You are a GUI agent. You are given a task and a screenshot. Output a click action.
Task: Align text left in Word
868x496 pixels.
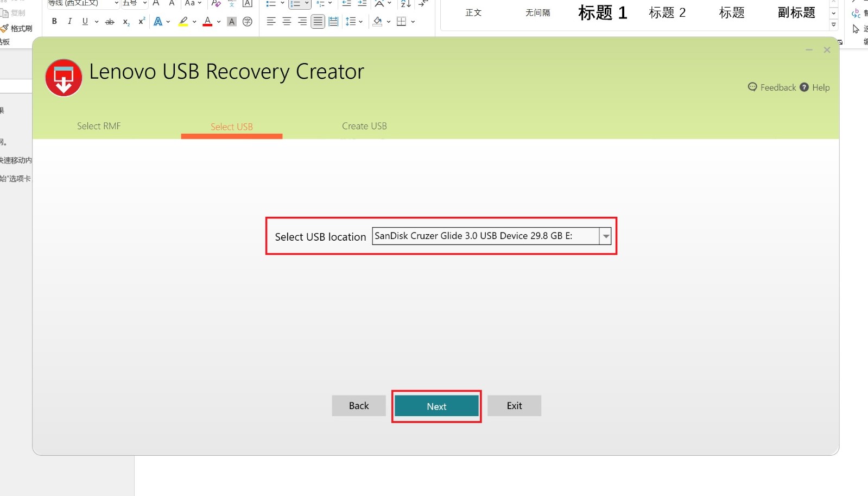click(271, 21)
